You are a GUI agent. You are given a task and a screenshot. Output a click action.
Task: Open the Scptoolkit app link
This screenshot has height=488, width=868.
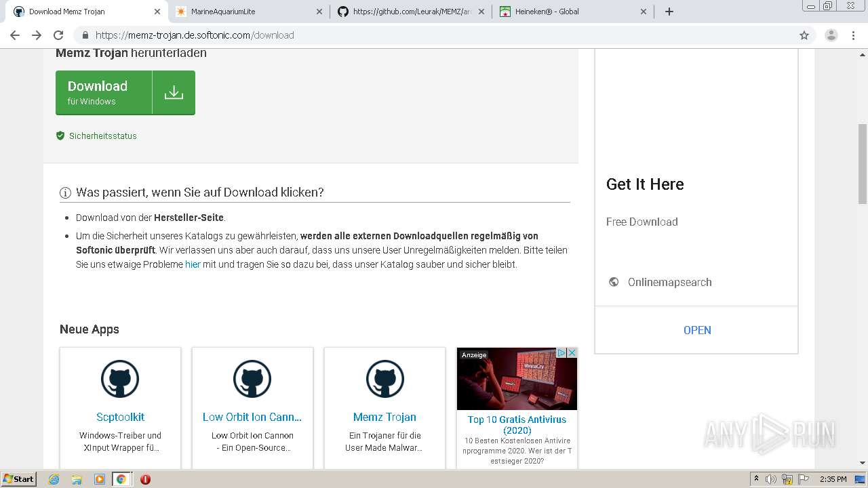click(x=120, y=417)
